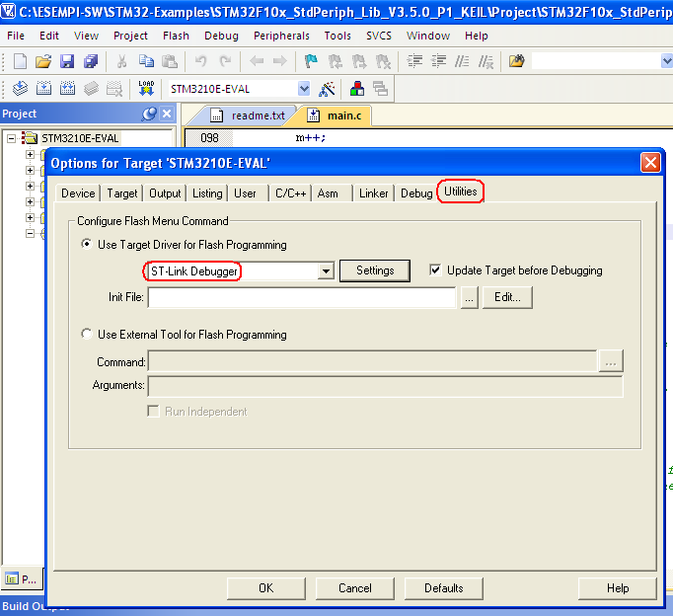Image resolution: width=673 pixels, height=616 pixels.
Task: Expand the first group under STM3210E-EVAL
Action: coord(30,154)
